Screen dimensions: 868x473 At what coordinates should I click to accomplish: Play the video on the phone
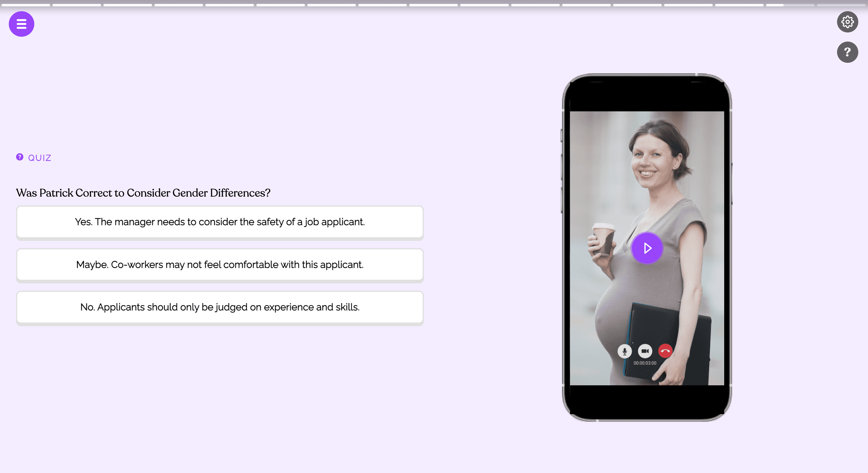[647, 248]
